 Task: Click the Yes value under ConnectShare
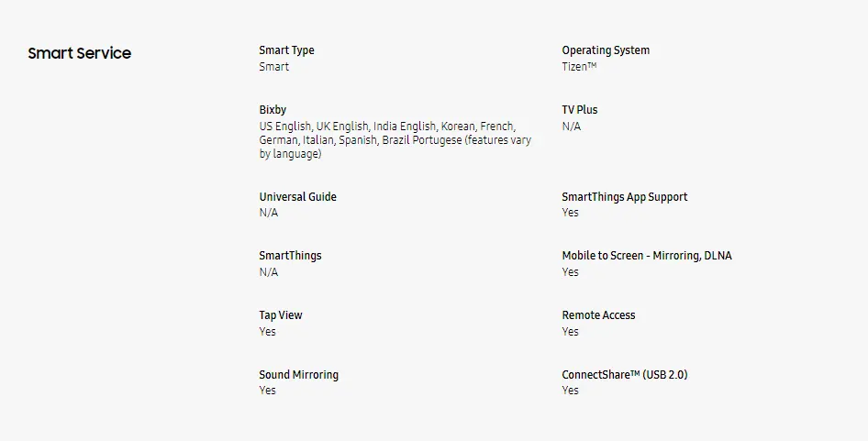[x=571, y=391]
